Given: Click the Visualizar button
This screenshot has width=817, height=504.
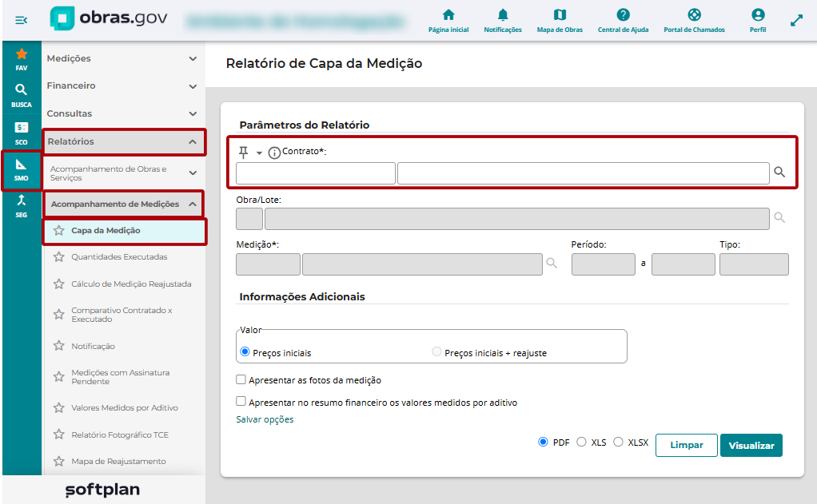Looking at the screenshot, I should pos(751,445).
